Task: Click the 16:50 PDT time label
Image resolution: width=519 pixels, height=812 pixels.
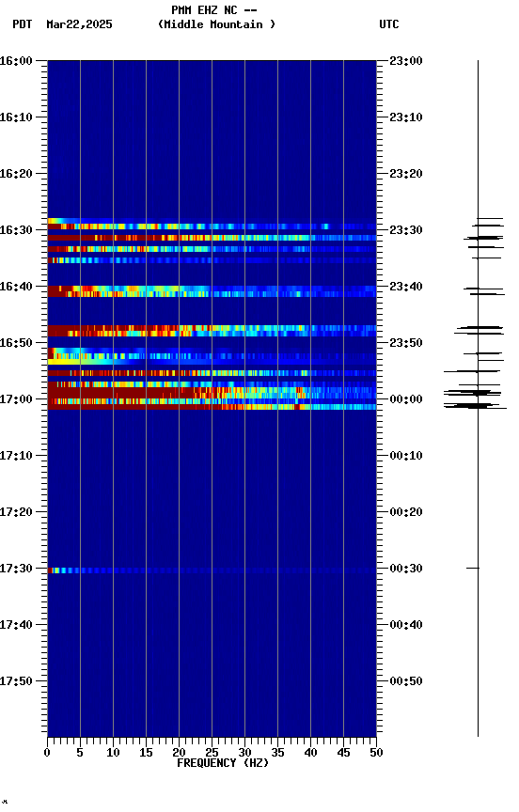Action: [16, 343]
